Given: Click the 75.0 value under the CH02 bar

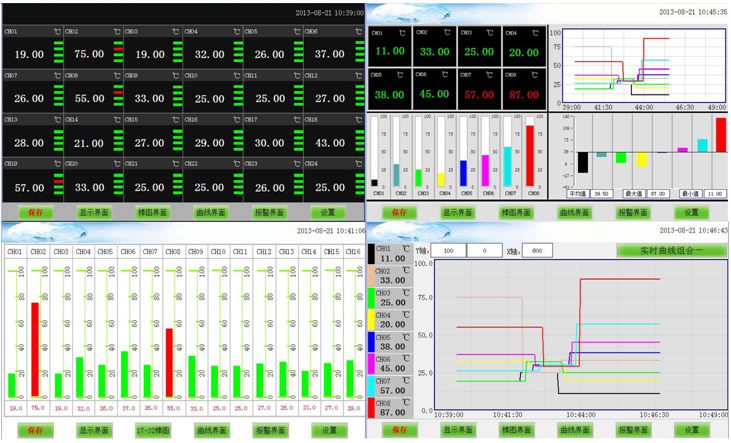Looking at the screenshot, I should [38, 408].
